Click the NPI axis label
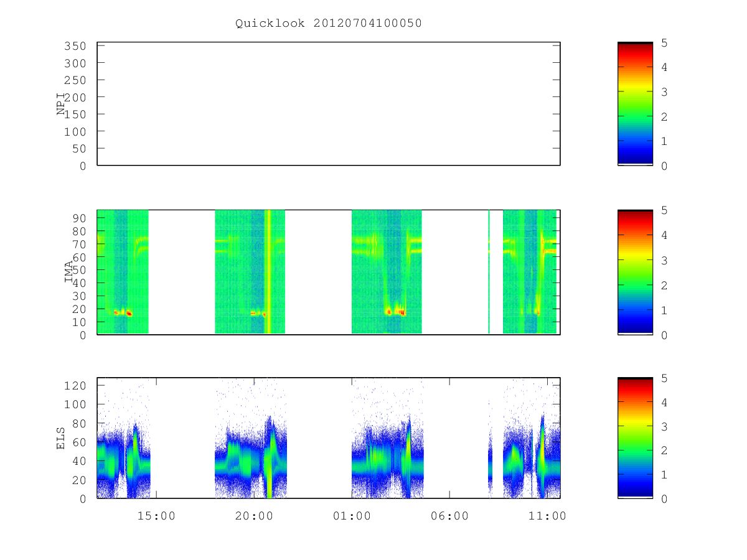This screenshot has height=560, width=747. 61,105
